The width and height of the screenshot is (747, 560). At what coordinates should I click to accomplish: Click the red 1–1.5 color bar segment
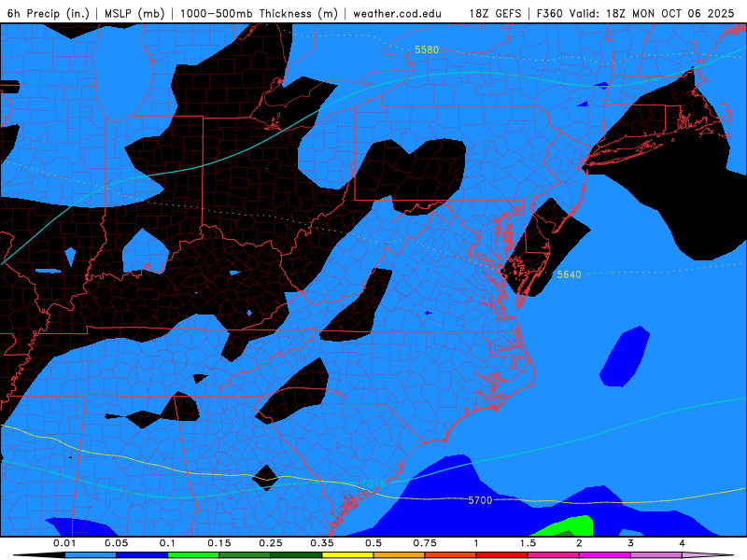502,555
